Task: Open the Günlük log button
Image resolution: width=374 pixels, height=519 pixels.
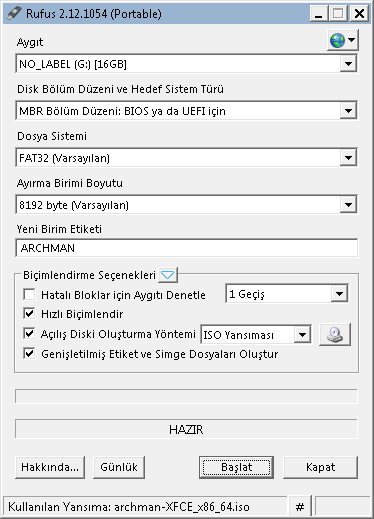Action: point(119,467)
